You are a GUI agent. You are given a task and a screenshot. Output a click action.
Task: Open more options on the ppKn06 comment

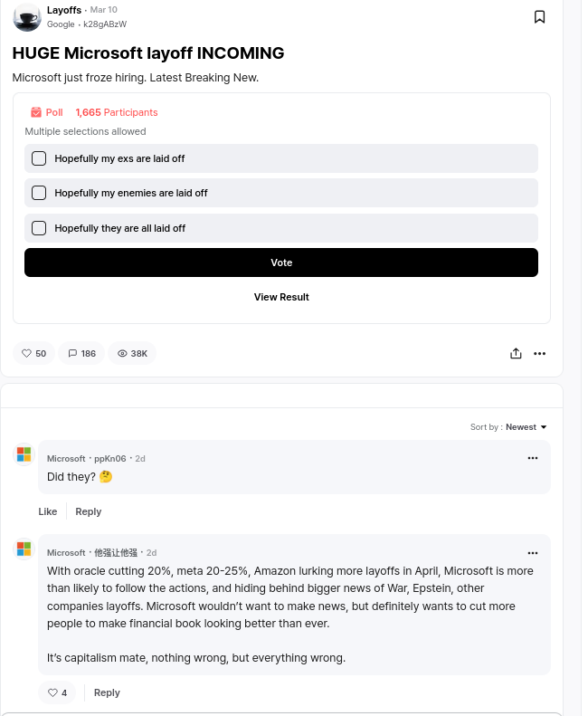tap(533, 458)
